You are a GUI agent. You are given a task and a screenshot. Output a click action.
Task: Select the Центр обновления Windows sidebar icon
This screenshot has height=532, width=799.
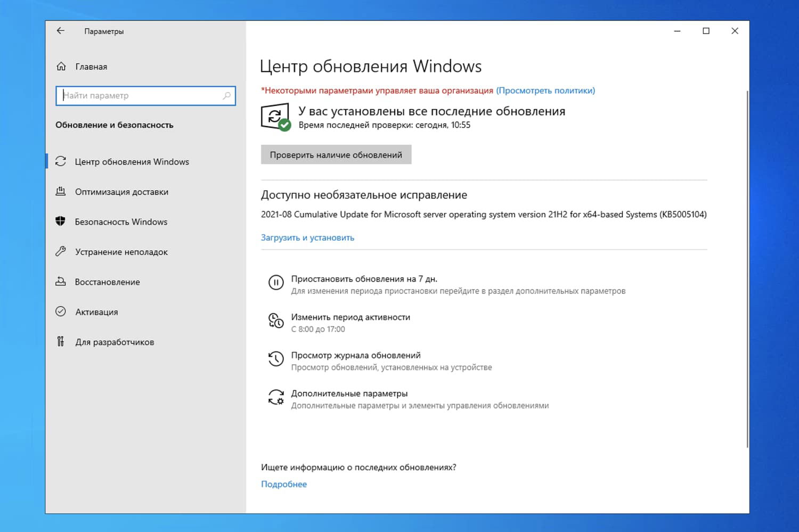point(61,161)
